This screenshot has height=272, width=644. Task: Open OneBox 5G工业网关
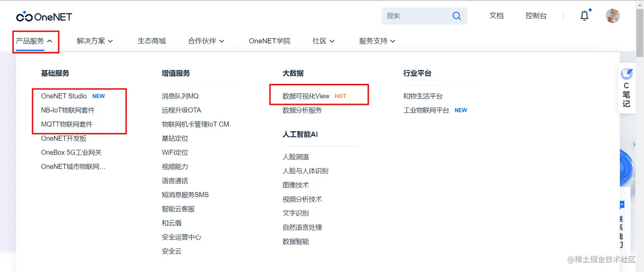[x=71, y=152]
